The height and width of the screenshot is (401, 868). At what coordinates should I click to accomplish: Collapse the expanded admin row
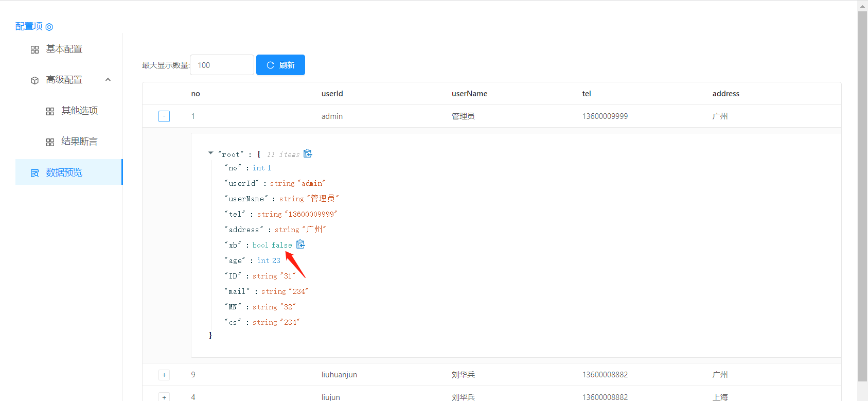pyautogui.click(x=164, y=116)
